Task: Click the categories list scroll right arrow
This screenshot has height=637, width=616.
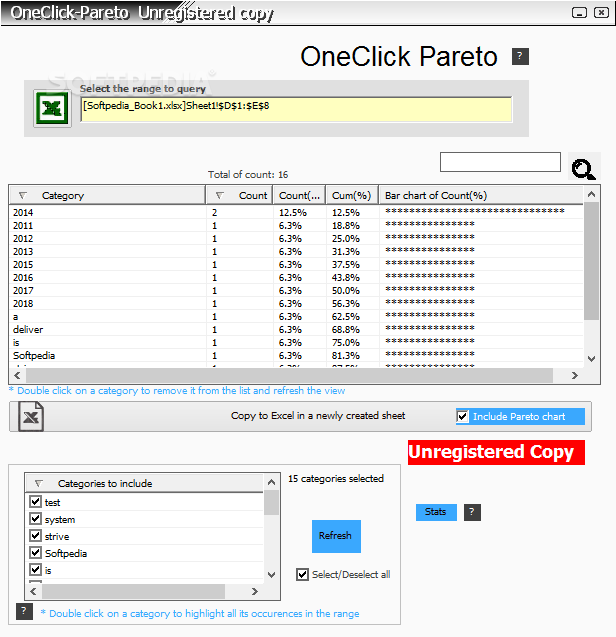Action: (x=255, y=592)
